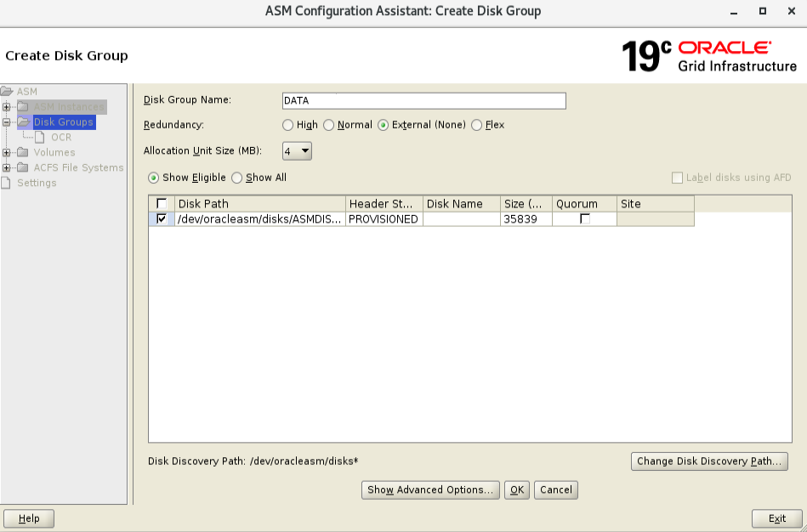This screenshot has height=532, width=807.
Task: Open the Help button
Action: coord(29,518)
